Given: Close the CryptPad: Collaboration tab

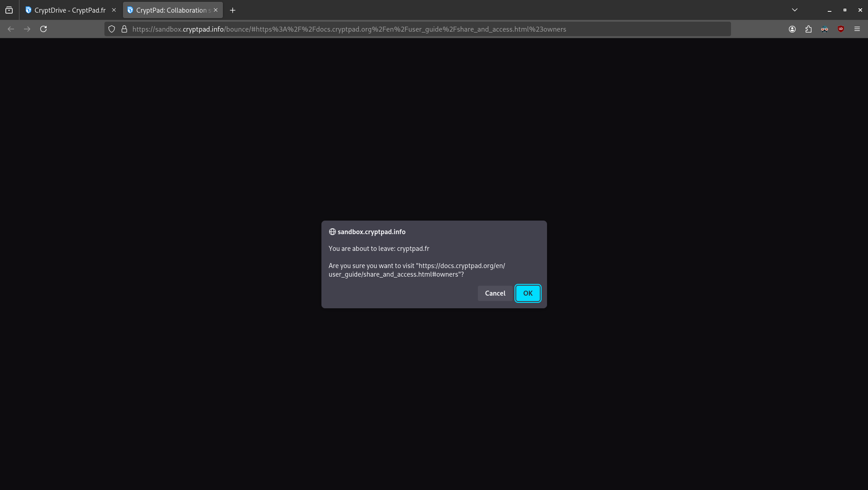Looking at the screenshot, I should tap(216, 10).
